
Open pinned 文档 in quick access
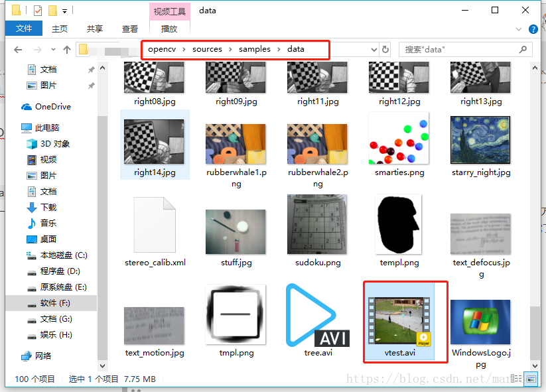(x=48, y=70)
